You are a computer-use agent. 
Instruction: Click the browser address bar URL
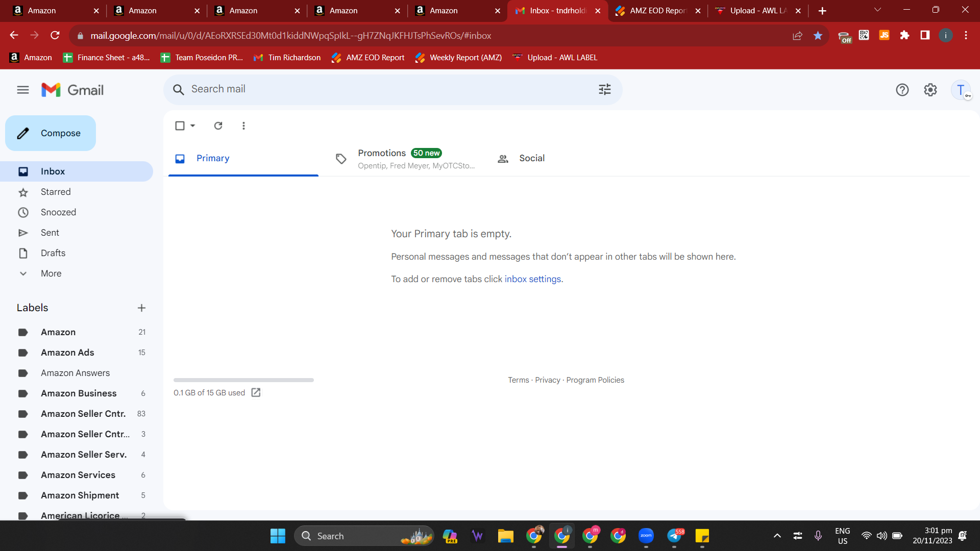[x=291, y=36]
